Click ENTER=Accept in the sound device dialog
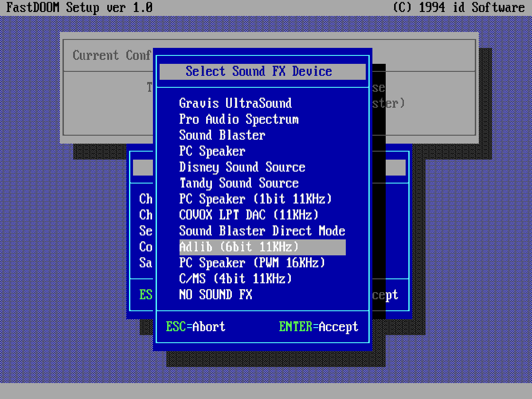The image size is (532, 399). pos(319,327)
